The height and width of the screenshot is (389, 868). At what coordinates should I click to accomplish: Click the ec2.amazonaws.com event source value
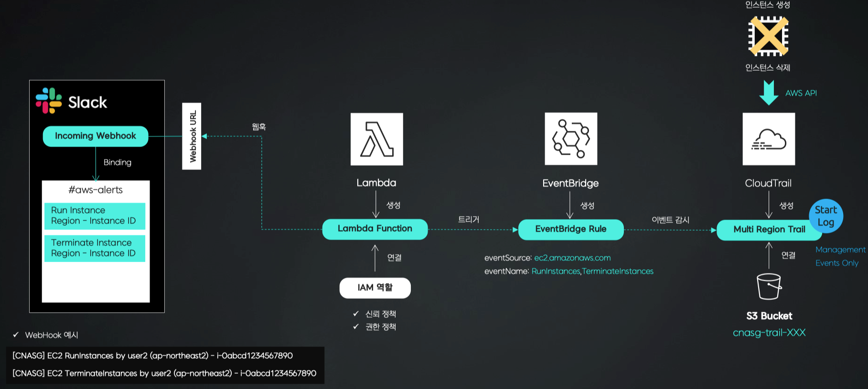pyautogui.click(x=572, y=258)
